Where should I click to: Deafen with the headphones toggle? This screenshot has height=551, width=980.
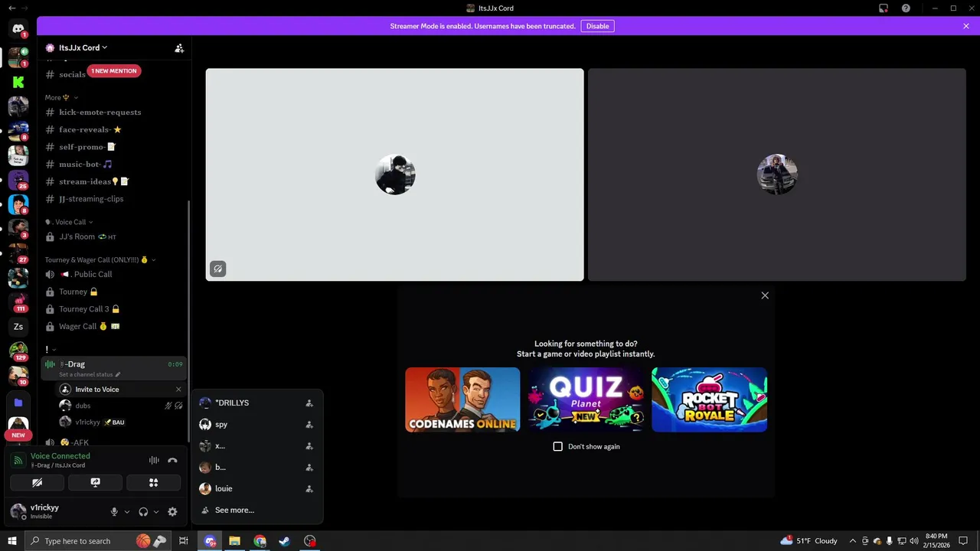143,512
